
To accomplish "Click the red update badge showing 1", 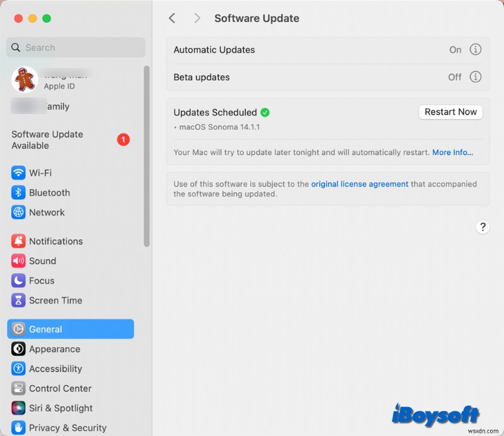I will 123,139.
